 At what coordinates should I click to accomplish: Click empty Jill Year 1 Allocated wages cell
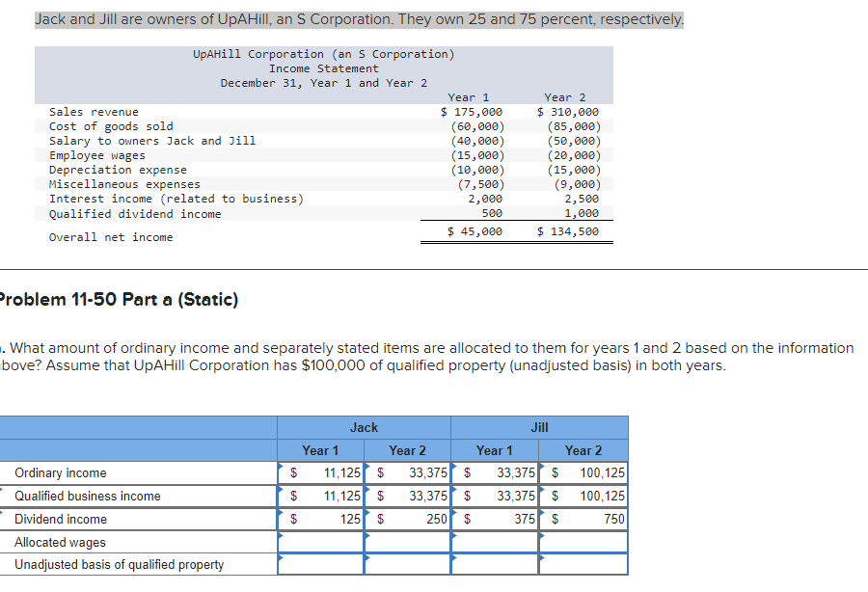coord(495,542)
